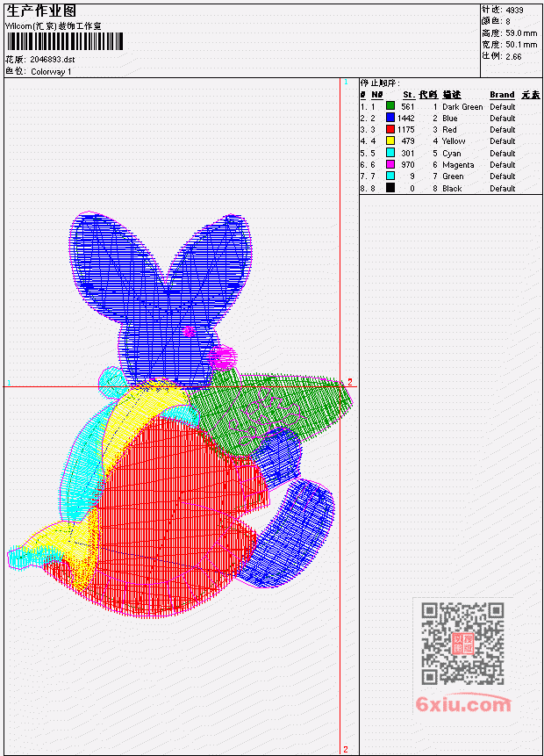Click the Default brand in the Magenta row

[x=503, y=165]
